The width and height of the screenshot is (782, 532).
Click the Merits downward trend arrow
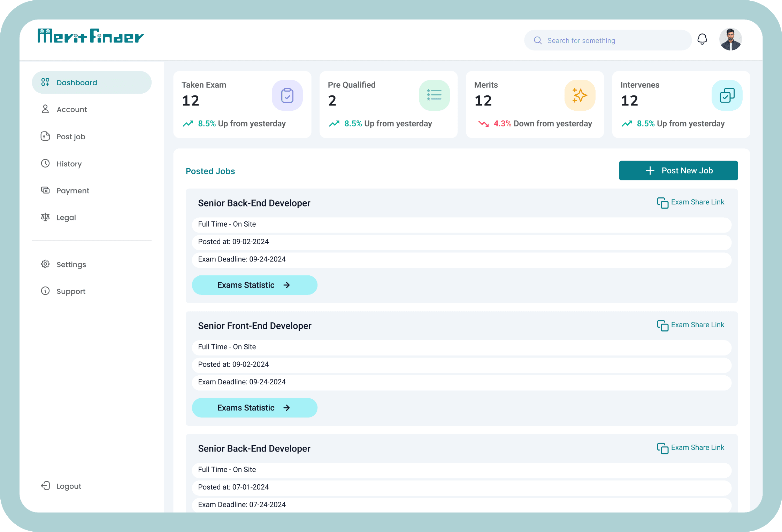click(x=483, y=124)
